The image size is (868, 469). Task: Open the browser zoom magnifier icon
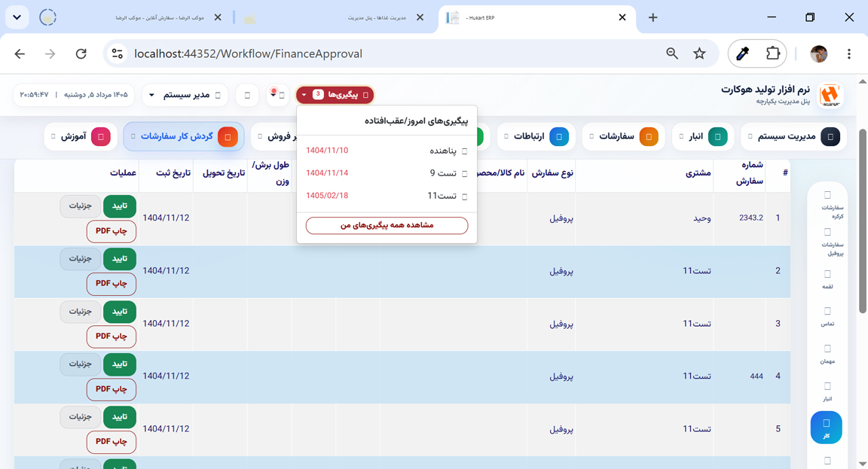[672, 53]
